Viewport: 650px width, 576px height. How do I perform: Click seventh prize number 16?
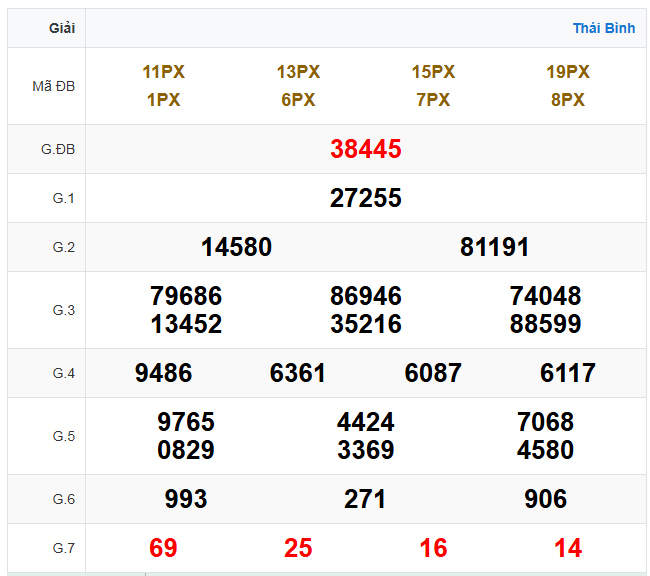pyautogui.click(x=433, y=548)
